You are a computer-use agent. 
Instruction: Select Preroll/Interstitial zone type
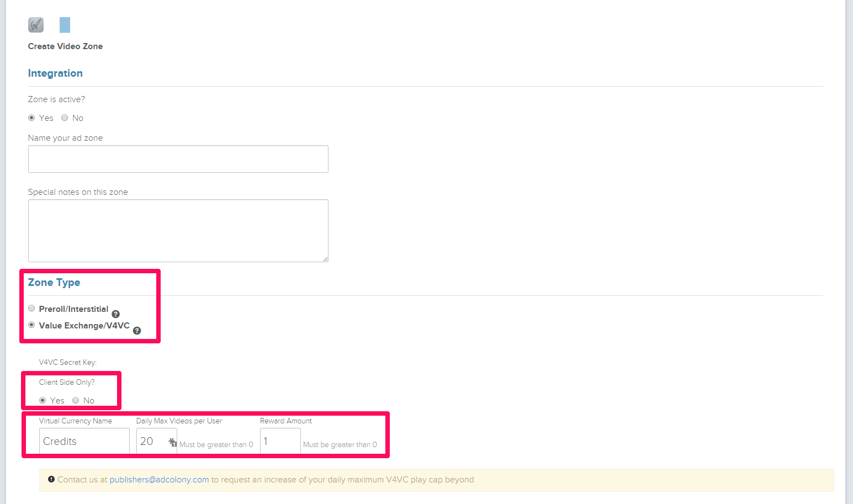coord(31,308)
